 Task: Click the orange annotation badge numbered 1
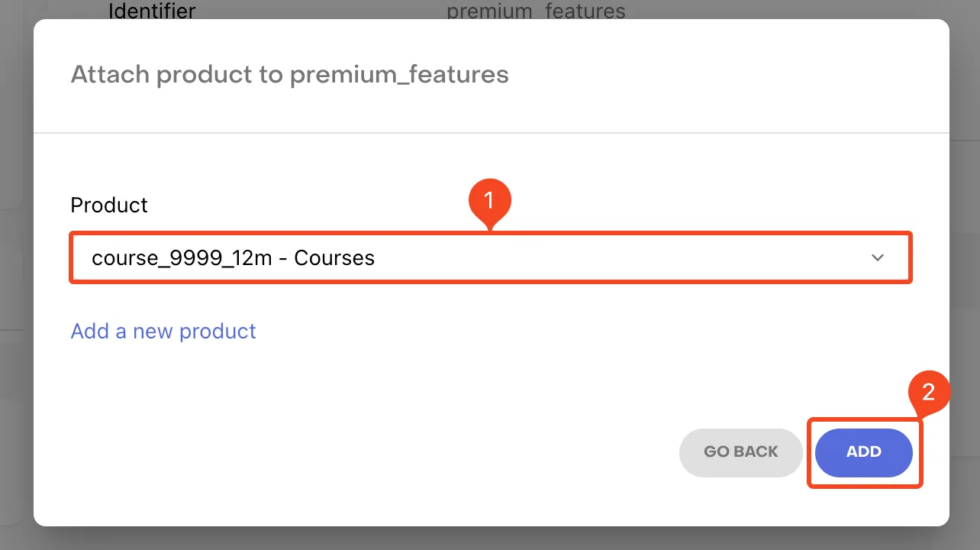point(489,201)
